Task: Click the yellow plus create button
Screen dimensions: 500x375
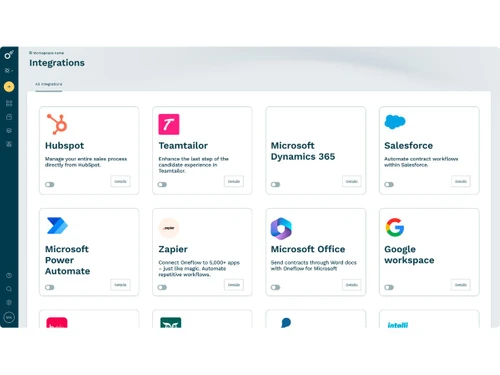Action: click(x=9, y=87)
